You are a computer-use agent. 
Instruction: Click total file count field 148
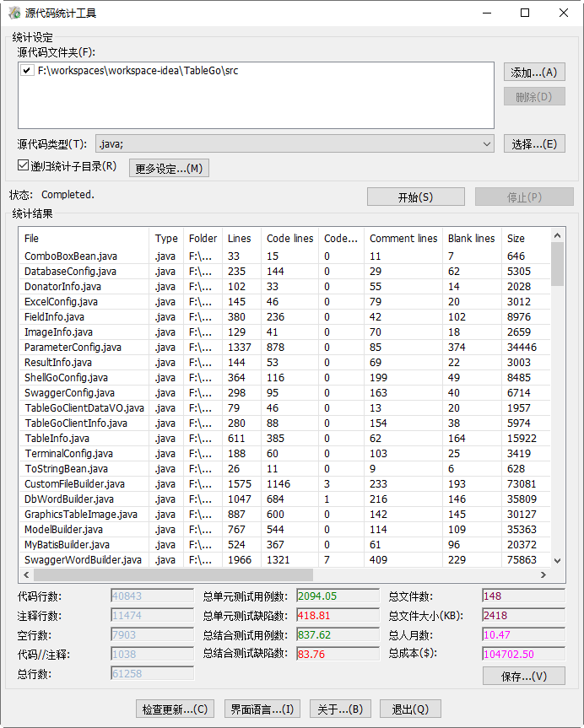coord(524,596)
